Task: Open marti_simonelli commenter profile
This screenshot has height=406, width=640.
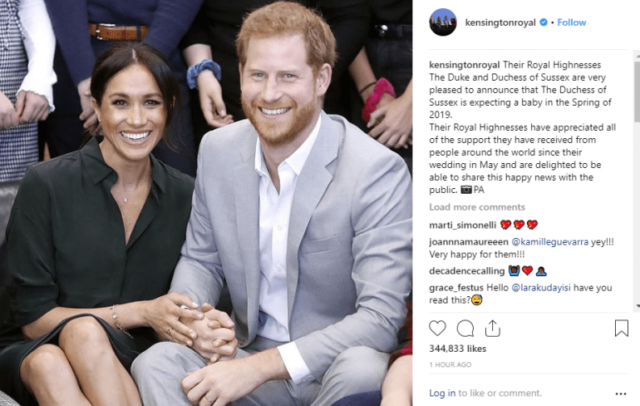Action: [462, 225]
